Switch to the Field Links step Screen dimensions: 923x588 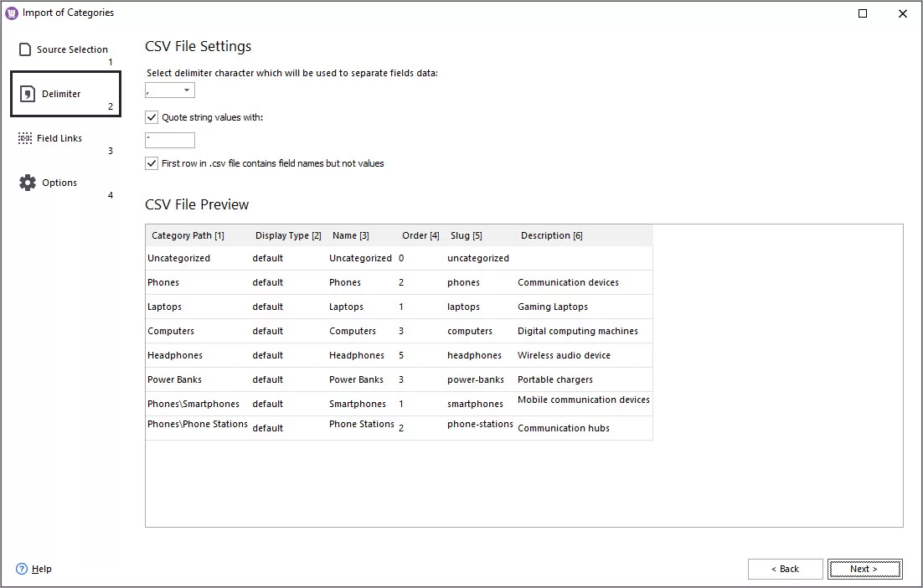click(59, 138)
